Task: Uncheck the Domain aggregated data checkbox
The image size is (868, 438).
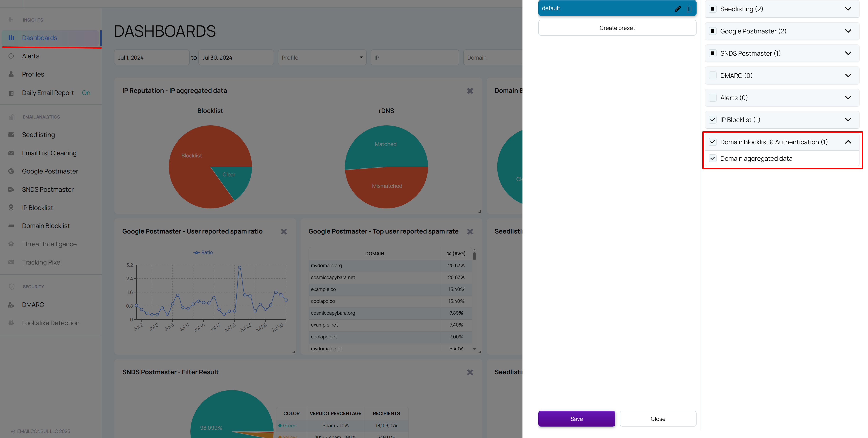Action: coord(712,159)
